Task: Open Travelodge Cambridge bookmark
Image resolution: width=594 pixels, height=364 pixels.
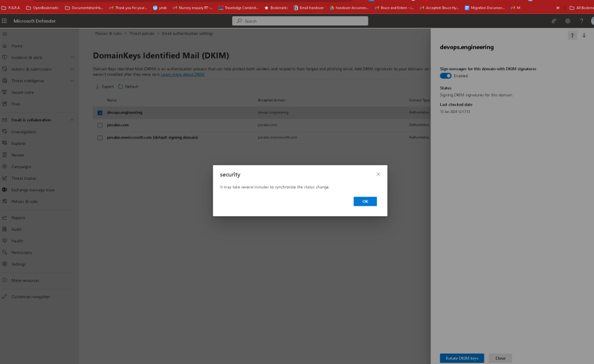Action: pos(238,8)
